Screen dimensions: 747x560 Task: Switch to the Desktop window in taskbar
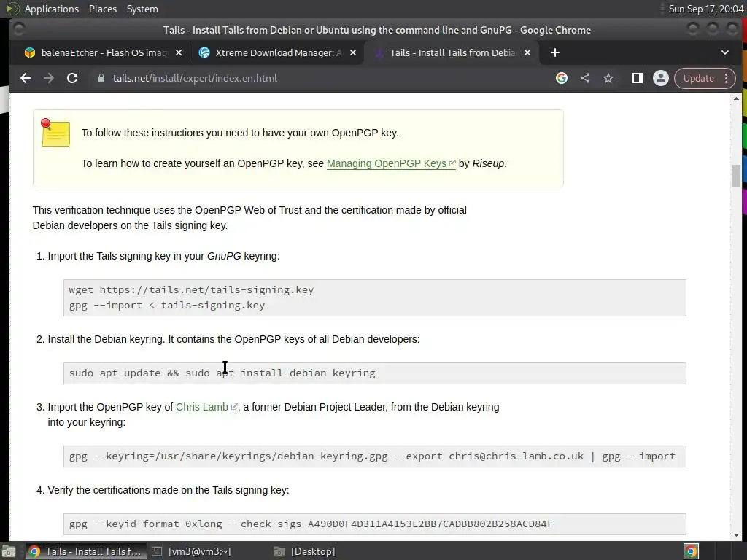pos(305,551)
